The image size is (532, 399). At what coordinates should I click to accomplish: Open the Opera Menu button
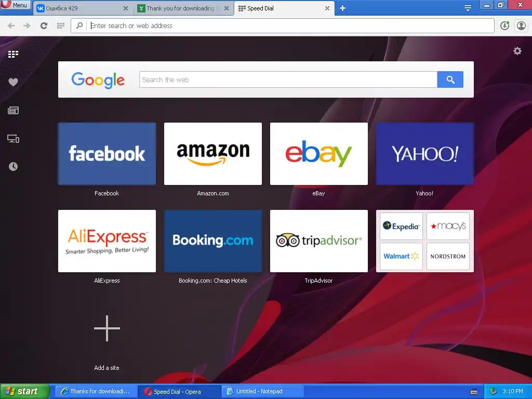click(x=16, y=5)
